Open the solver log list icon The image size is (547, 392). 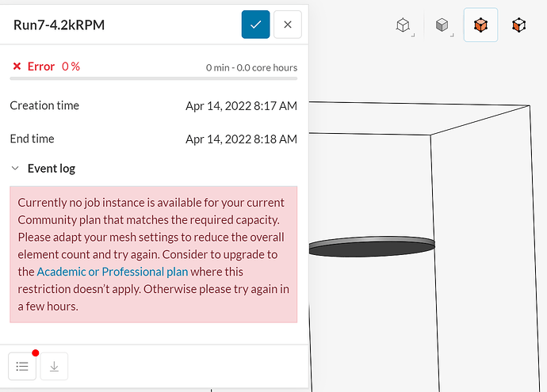point(22,366)
